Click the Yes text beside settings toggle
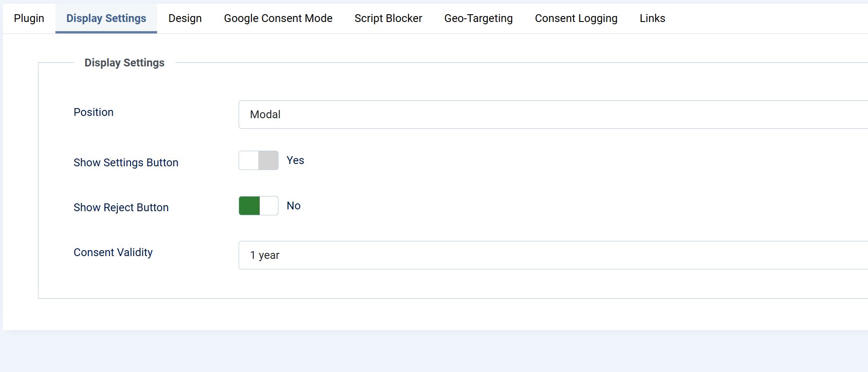 pos(295,160)
